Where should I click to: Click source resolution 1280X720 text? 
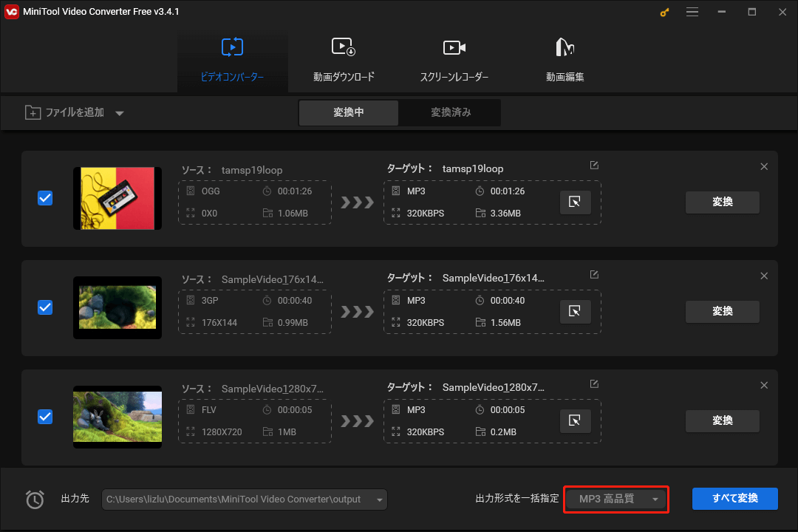click(x=222, y=432)
